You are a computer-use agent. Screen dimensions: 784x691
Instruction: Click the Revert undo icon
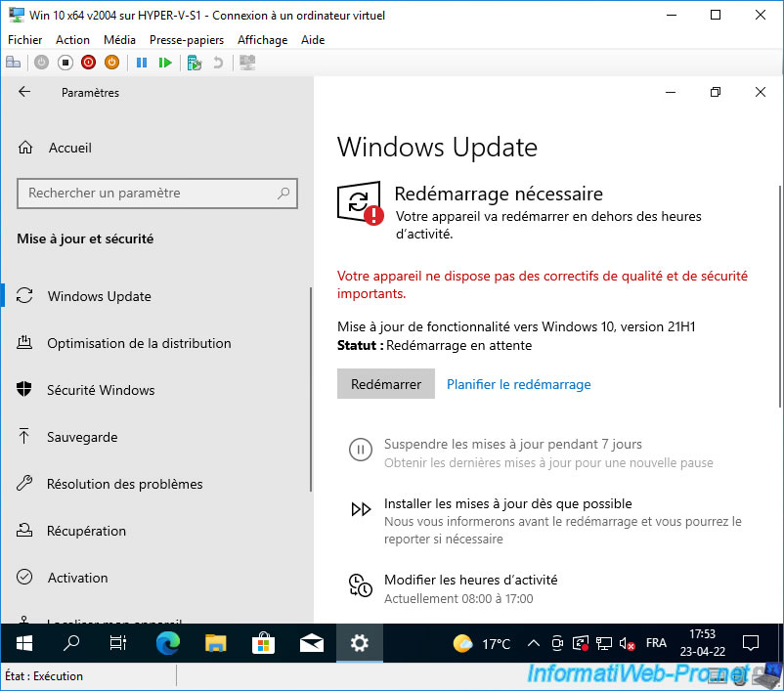coord(217,63)
